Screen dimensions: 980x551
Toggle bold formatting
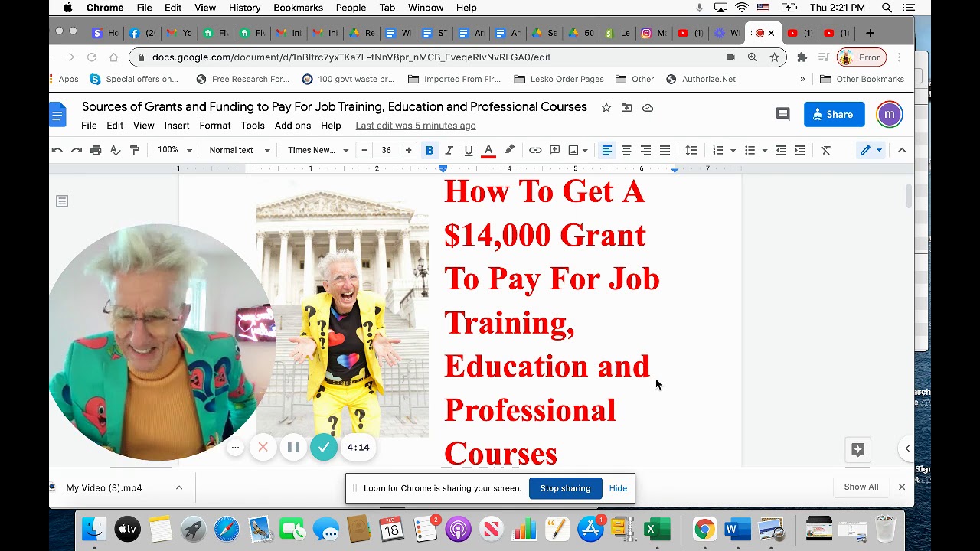(x=430, y=150)
